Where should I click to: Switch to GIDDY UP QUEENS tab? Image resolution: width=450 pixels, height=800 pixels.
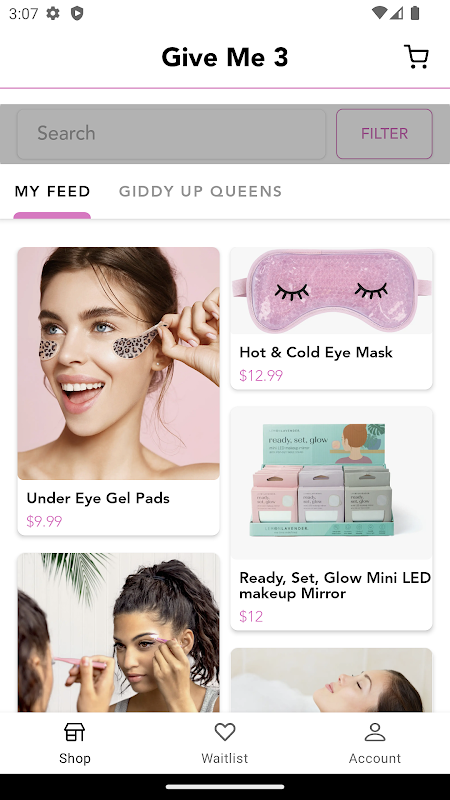click(x=201, y=191)
